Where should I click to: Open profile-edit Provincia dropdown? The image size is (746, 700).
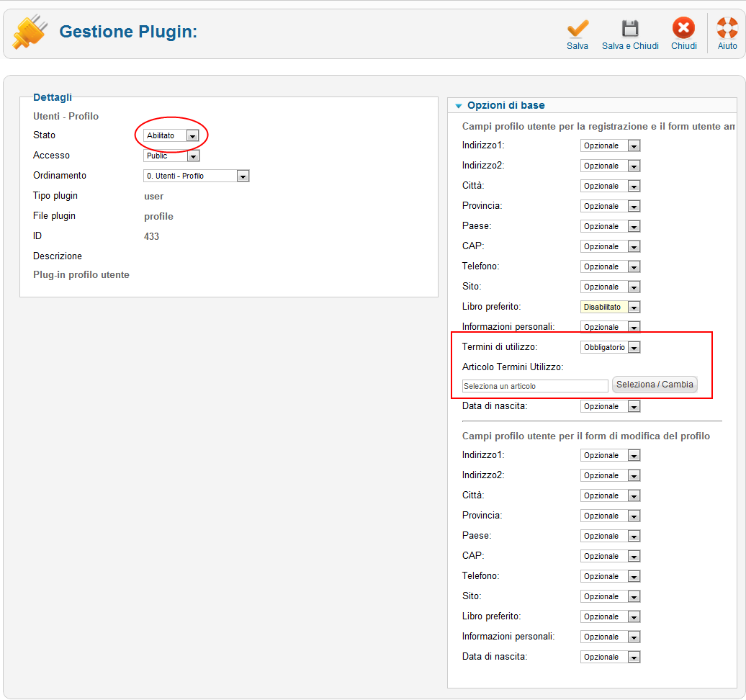coord(610,516)
